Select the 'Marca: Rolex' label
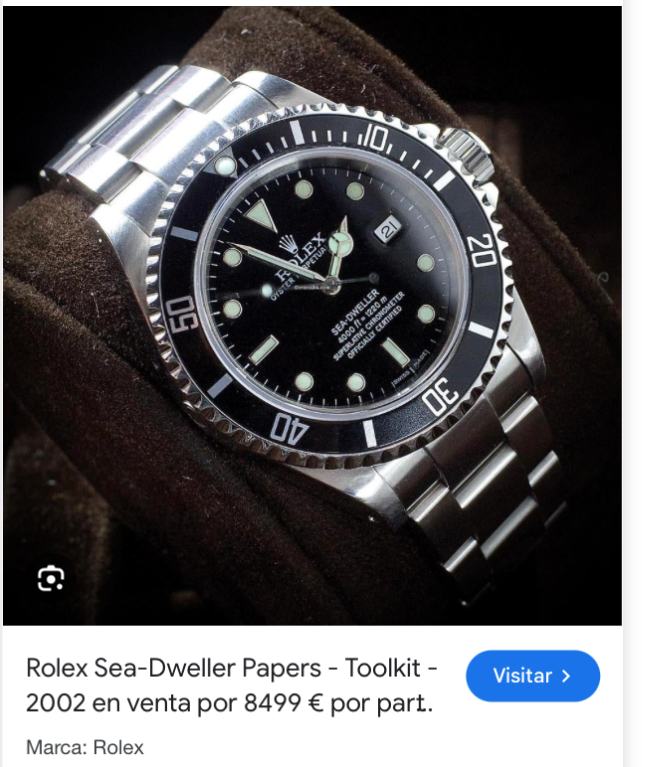 85,747
